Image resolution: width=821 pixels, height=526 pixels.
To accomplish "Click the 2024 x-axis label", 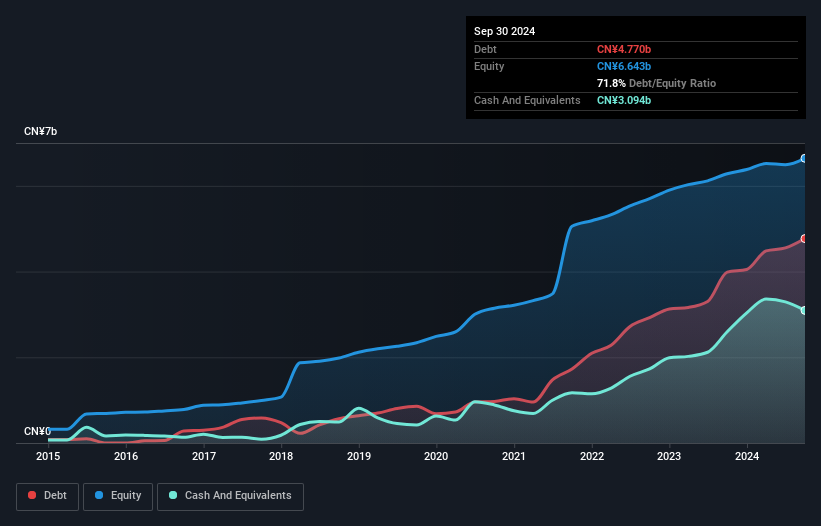I will [747, 456].
